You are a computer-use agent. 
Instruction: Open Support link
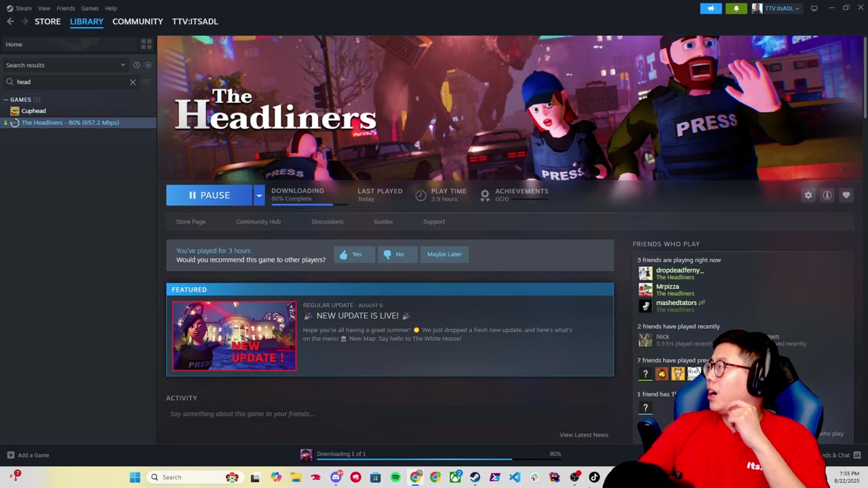pyautogui.click(x=434, y=222)
